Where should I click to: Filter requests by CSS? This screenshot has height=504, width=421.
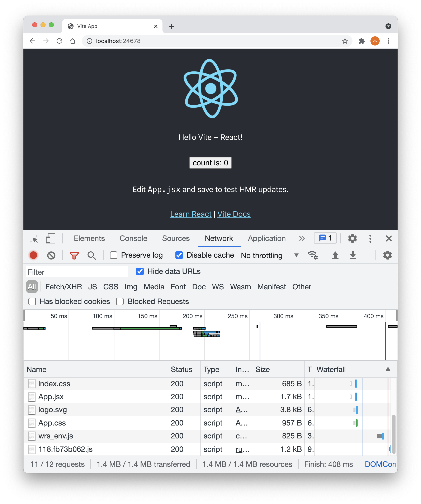[111, 287]
